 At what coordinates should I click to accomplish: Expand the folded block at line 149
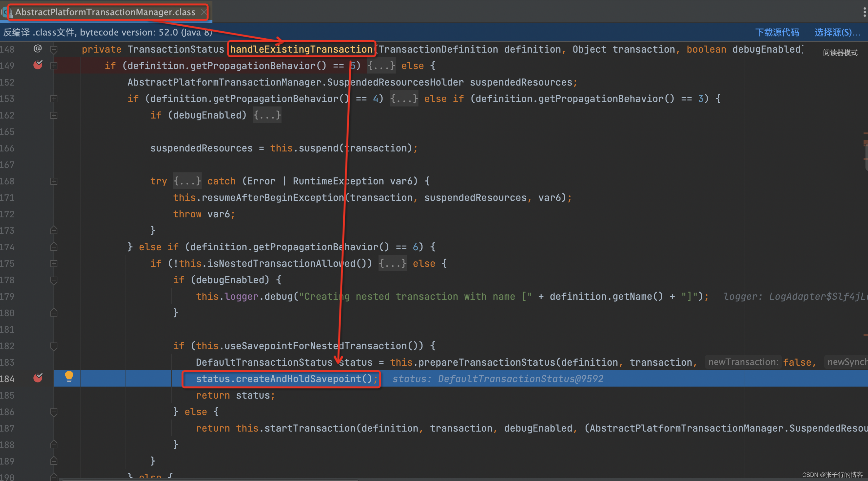pyautogui.click(x=54, y=66)
